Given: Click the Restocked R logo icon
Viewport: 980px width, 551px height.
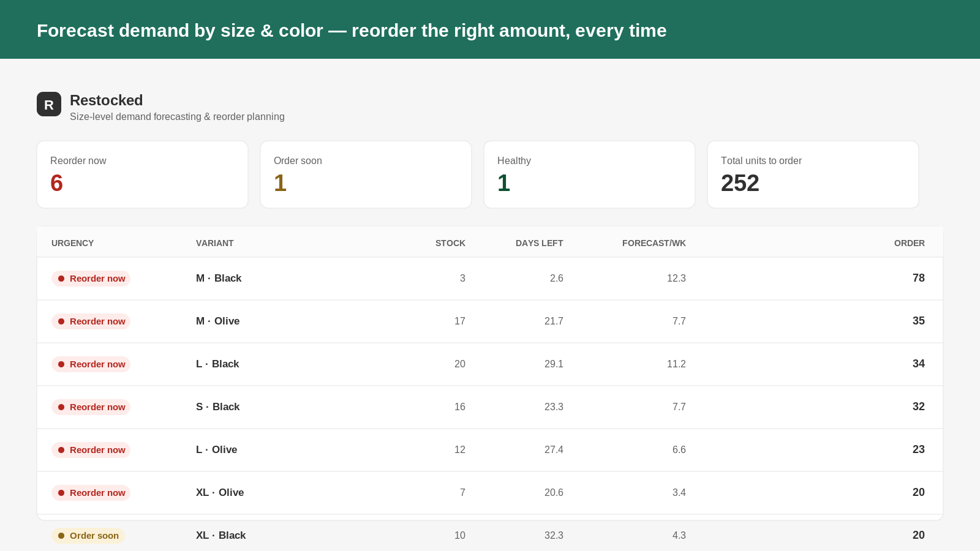Looking at the screenshot, I should coord(49,104).
